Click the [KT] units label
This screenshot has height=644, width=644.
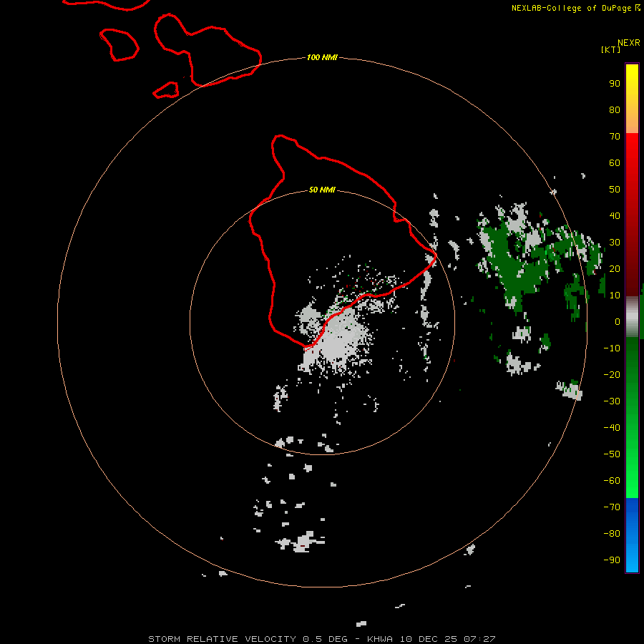tap(611, 49)
